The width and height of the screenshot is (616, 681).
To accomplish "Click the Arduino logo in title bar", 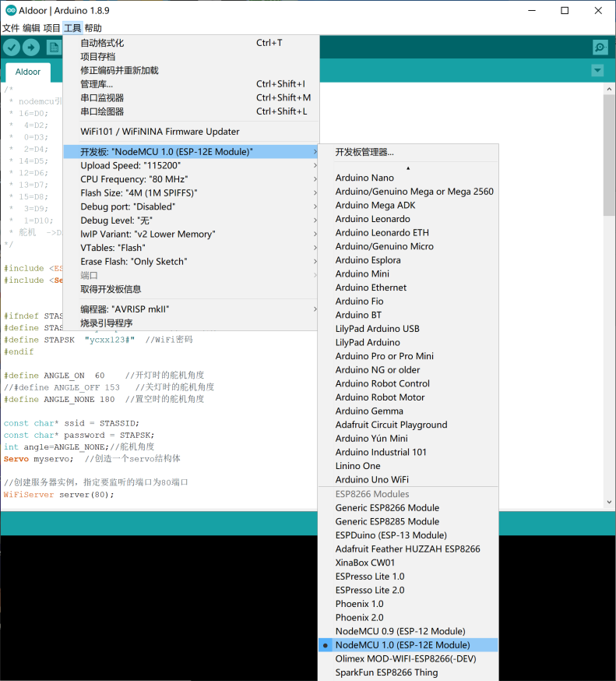I will [11, 10].
